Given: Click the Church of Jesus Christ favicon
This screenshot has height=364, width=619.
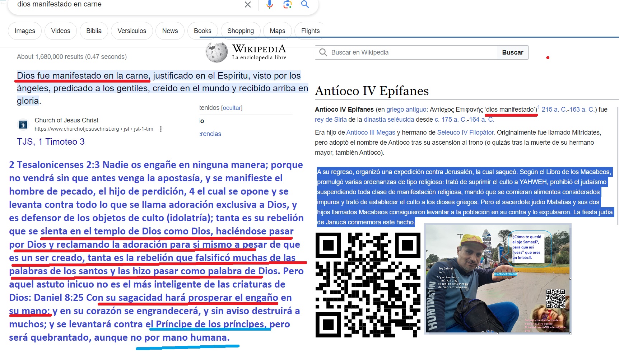Looking at the screenshot, I should pyautogui.click(x=23, y=124).
